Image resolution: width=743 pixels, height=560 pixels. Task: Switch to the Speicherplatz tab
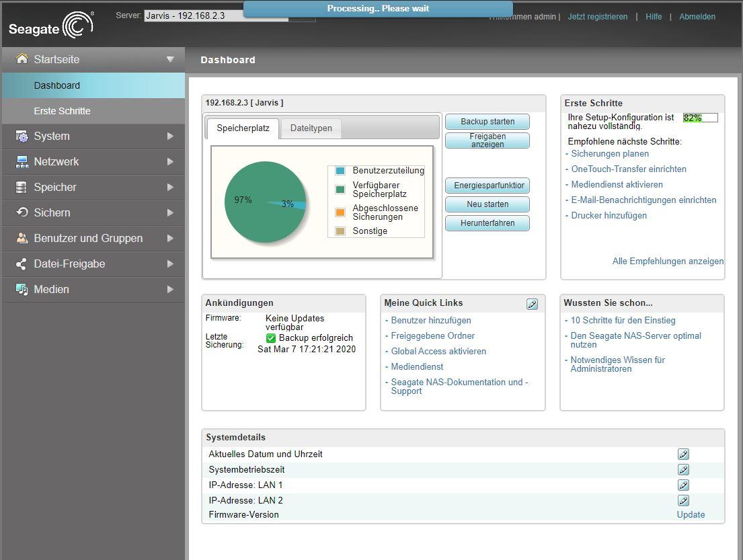(x=243, y=128)
